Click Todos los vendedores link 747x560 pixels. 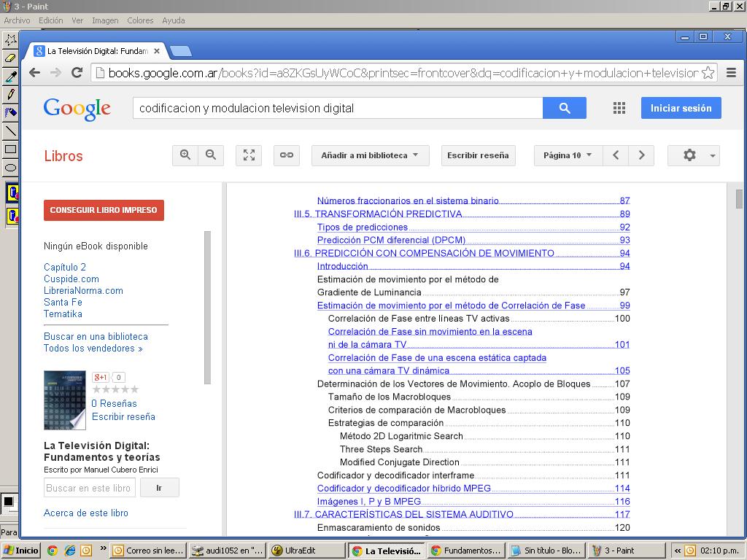pyautogui.click(x=93, y=348)
